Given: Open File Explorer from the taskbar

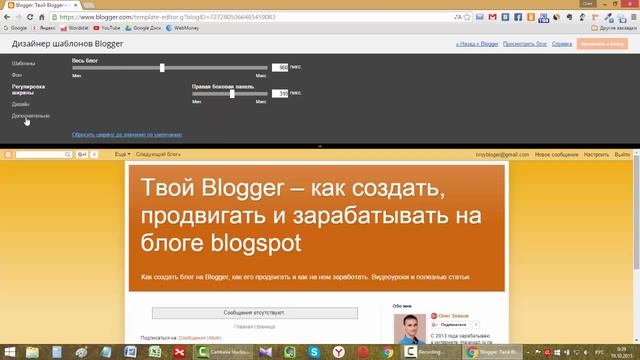Looking at the screenshot, I should (32, 352).
